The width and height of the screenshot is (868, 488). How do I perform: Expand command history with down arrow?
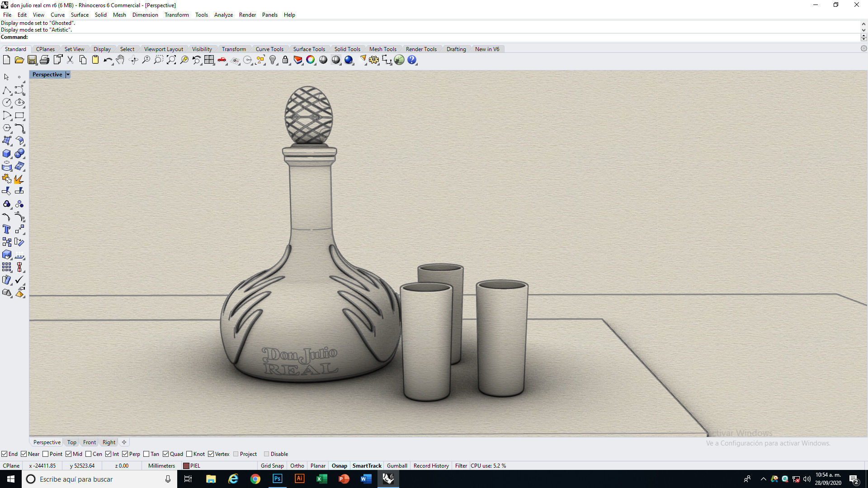[x=863, y=30]
